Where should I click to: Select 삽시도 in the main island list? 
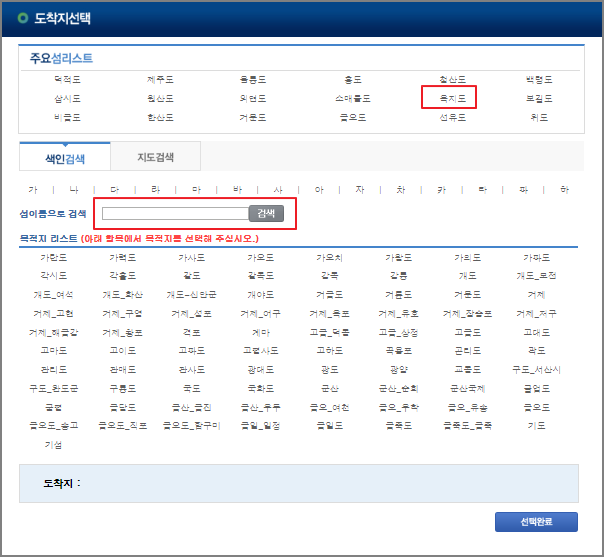(67, 99)
